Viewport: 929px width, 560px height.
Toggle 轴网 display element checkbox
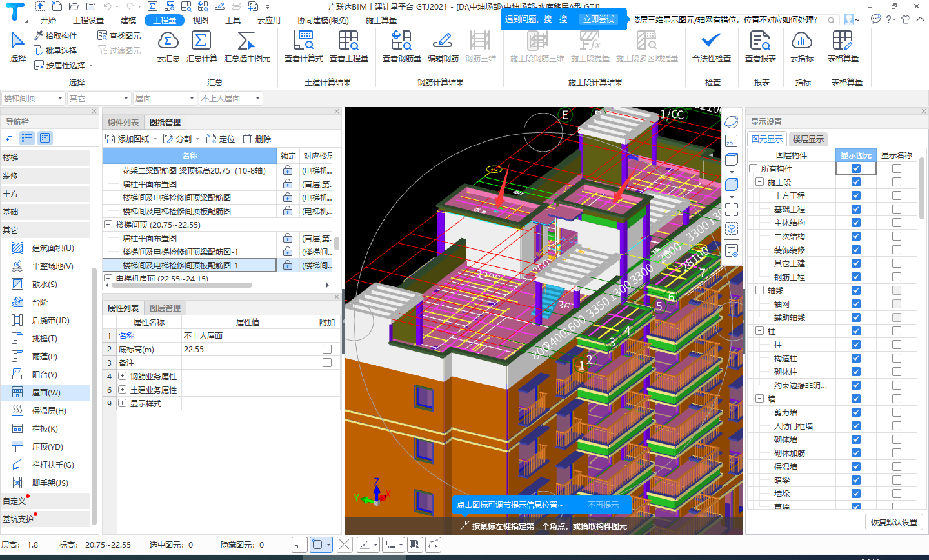[855, 304]
